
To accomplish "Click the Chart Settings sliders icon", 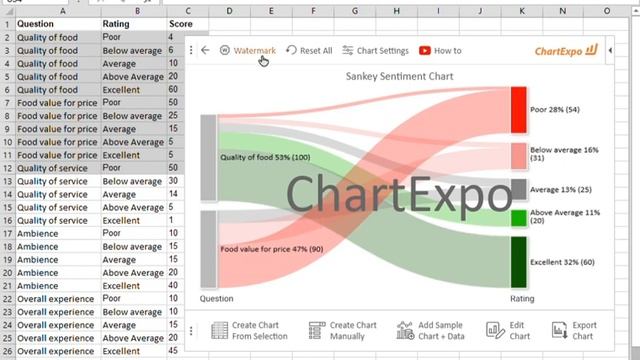I will pyautogui.click(x=347, y=50).
